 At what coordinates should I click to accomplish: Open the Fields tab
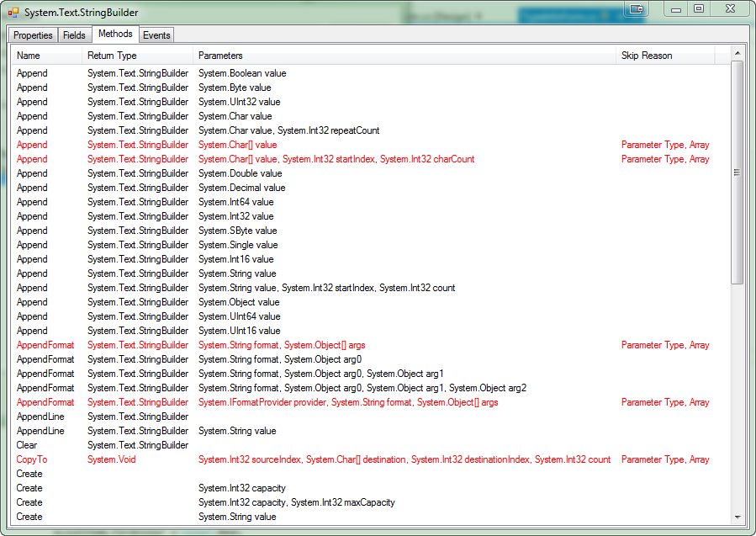(x=74, y=35)
